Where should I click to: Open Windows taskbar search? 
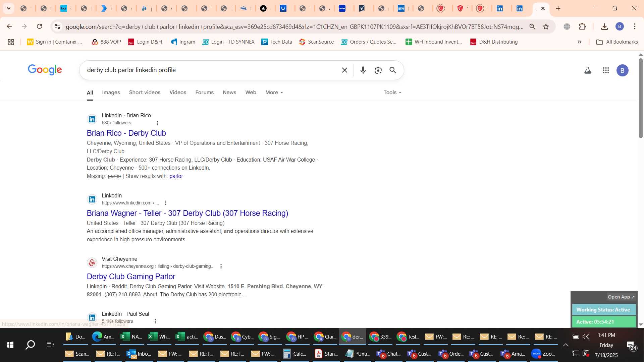30,345
